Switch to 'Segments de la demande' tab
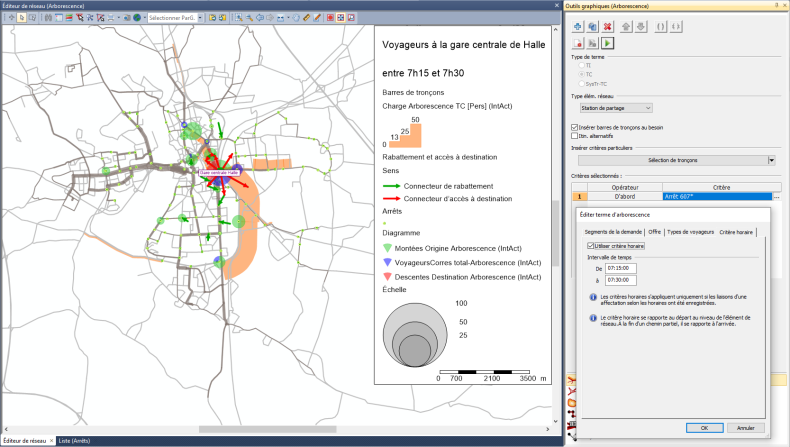Screen dimensions: 790x447 (611, 232)
